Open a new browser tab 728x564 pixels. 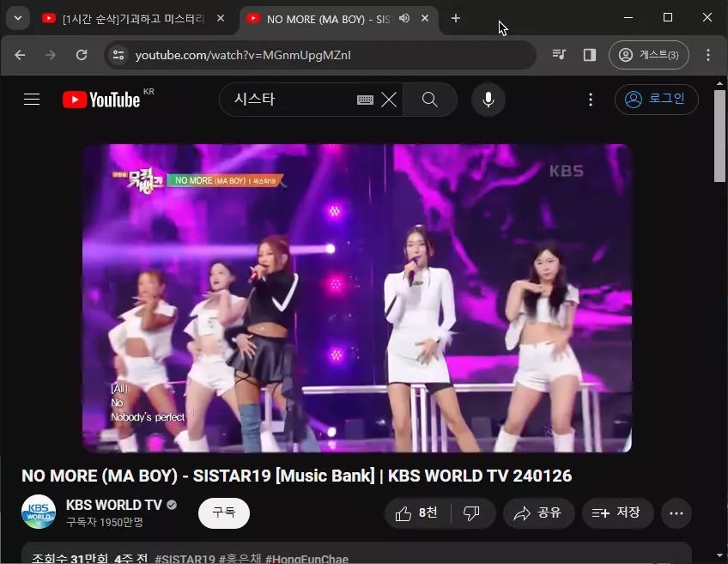(456, 18)
